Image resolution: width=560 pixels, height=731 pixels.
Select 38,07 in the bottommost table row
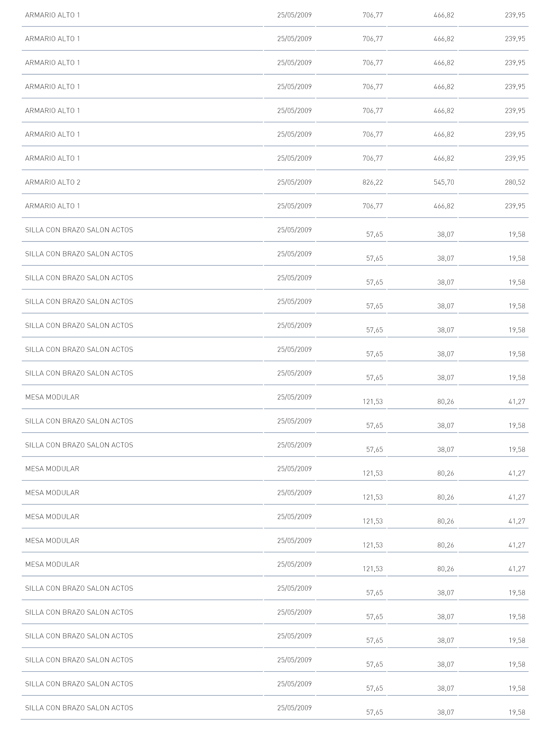click(x=446, y=712)
